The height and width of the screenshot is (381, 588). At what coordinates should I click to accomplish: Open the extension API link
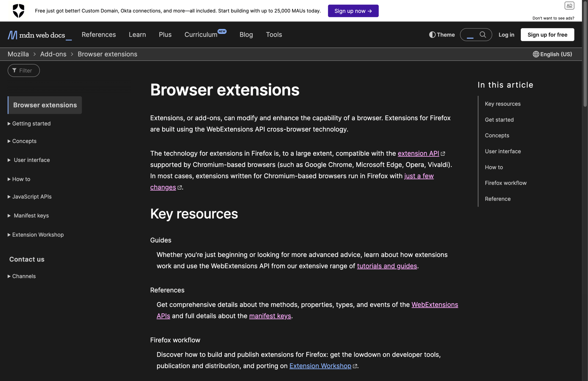click(418, 153)
